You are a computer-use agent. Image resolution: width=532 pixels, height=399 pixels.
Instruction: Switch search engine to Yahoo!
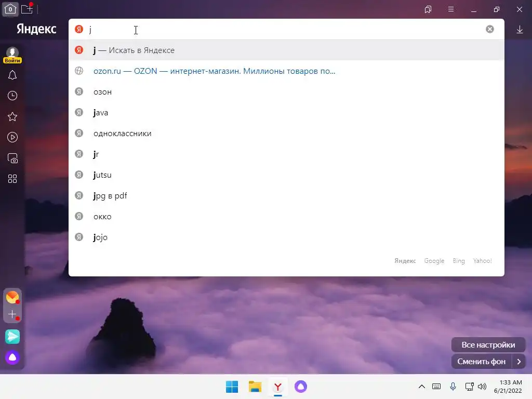[x=482, y=261]
